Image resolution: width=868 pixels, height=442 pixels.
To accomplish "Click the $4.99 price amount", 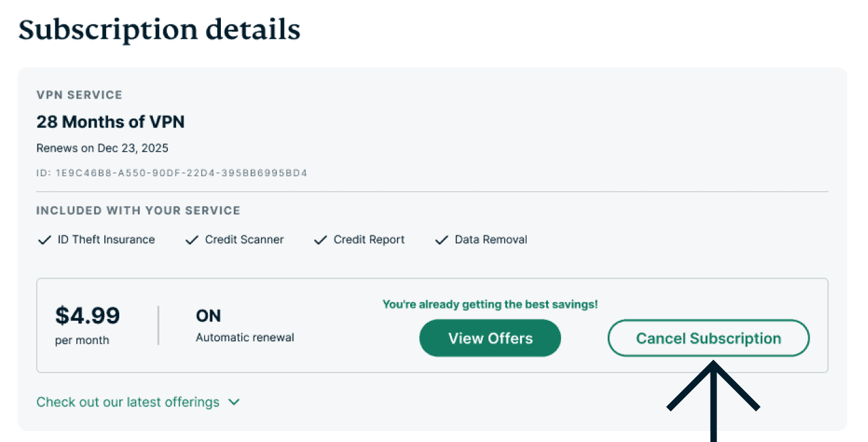I will click(x=87, y=316).
